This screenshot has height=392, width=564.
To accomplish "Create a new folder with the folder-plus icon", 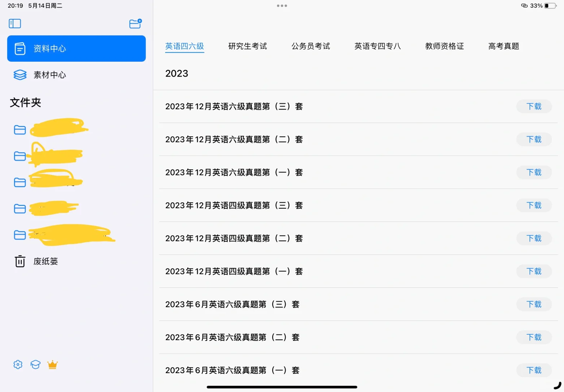I will (x=135, y=23).
